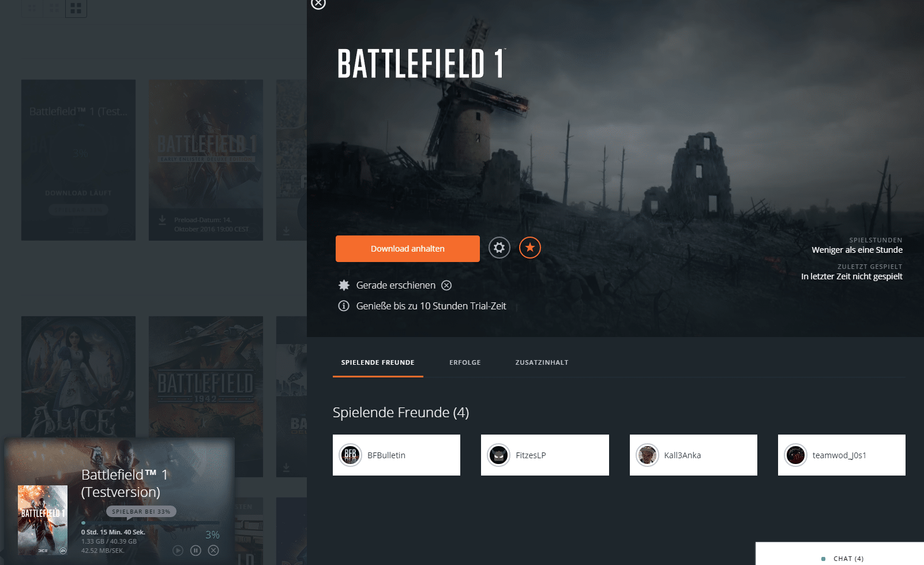
Task: Click the trial-time info icon
Action: (344, 306)
